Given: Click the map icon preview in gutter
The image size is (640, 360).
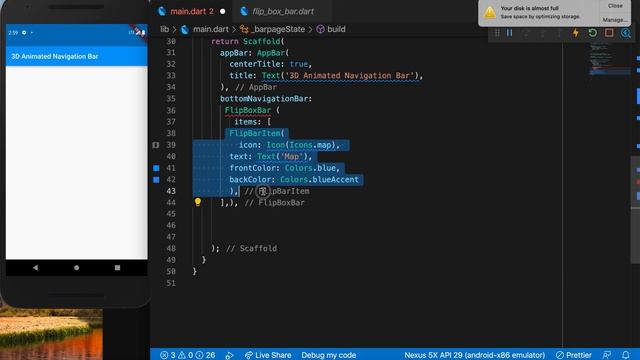Looking at the screenshot, I should [x=156, y=145].
